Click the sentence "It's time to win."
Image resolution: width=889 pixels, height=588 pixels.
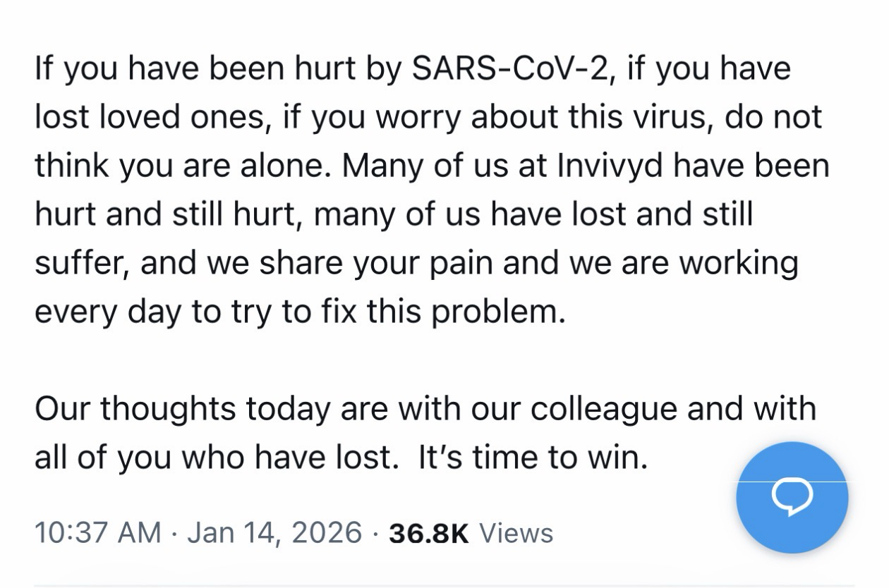coord(533,458)
